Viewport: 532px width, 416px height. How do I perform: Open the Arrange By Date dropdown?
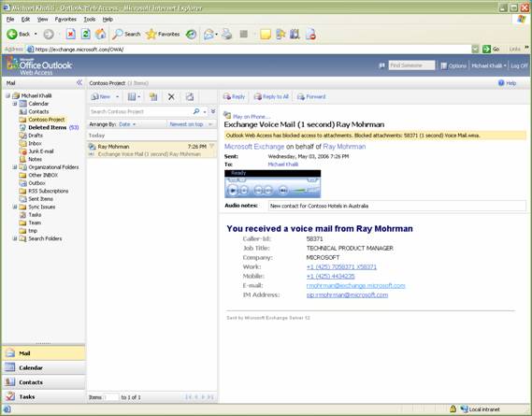click(127, 124)
